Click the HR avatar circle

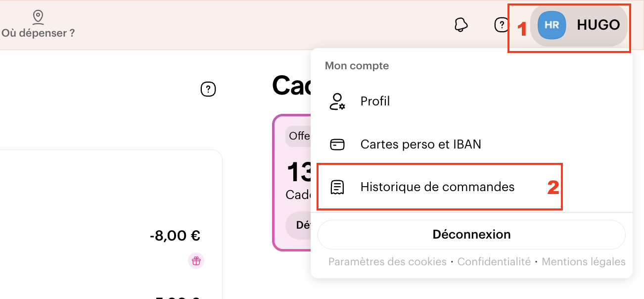(x=551, y=25)
